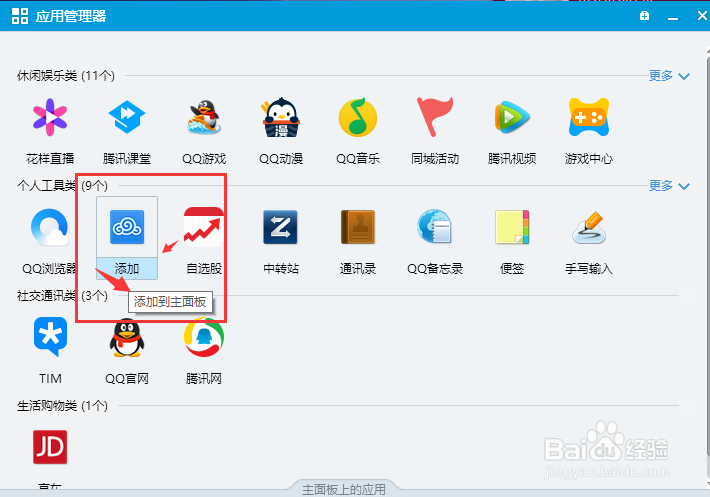Screen dimensions: 710x497
Task: Open the 花样直播 app icon
Action: tap(50, 117)
